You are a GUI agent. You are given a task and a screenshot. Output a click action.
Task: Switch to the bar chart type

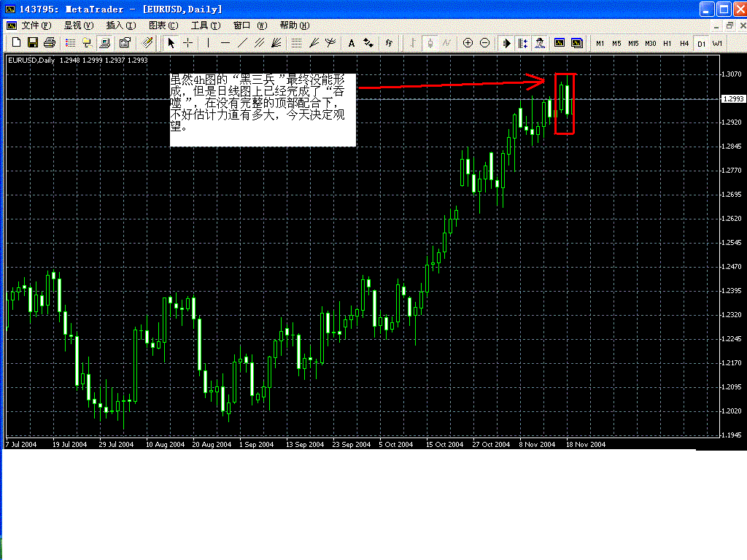click(413, 43)
